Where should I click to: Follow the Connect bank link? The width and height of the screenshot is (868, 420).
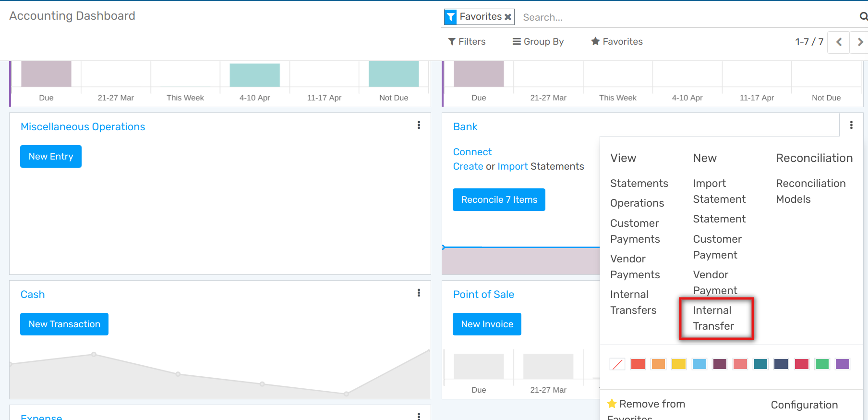pyautogui.click(x=472, y=152)
